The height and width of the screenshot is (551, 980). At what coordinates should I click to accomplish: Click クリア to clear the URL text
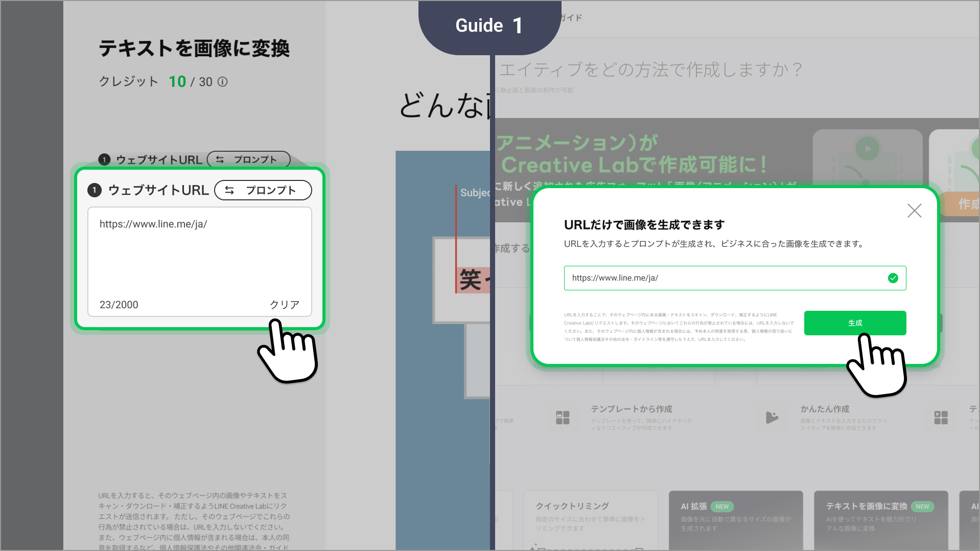[x=284, y=305]
